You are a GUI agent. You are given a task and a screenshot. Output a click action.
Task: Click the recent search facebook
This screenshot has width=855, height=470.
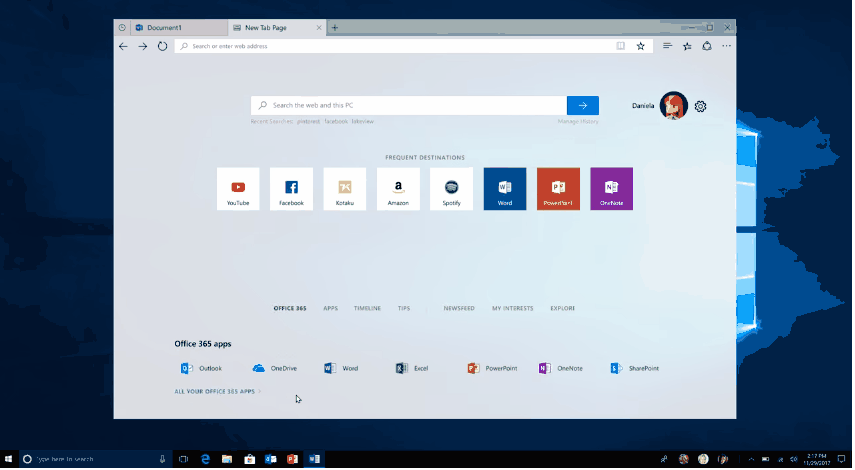click(336, 122)
